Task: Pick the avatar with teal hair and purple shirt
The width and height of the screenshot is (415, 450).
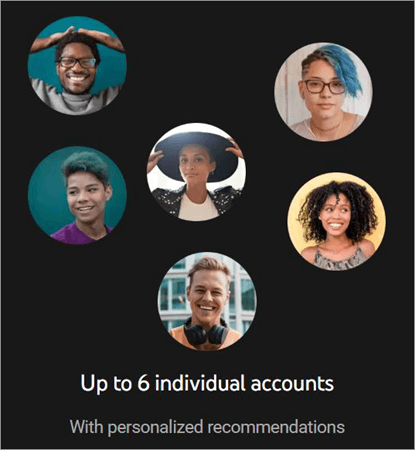Action: 77,195
